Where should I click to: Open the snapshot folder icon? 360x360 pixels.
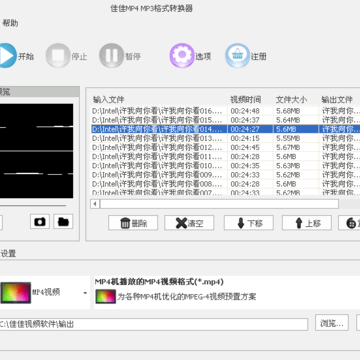63,221
